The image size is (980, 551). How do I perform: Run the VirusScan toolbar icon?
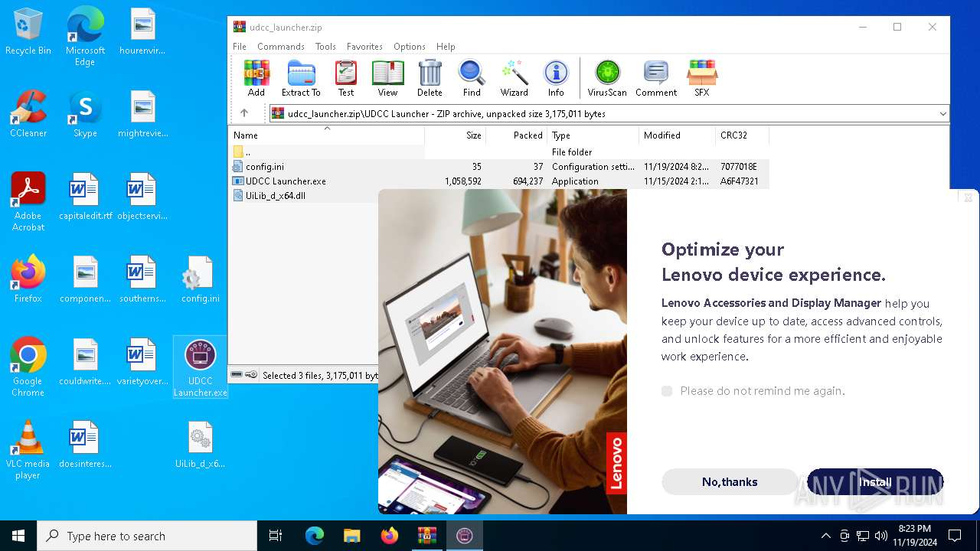(607, 79)
